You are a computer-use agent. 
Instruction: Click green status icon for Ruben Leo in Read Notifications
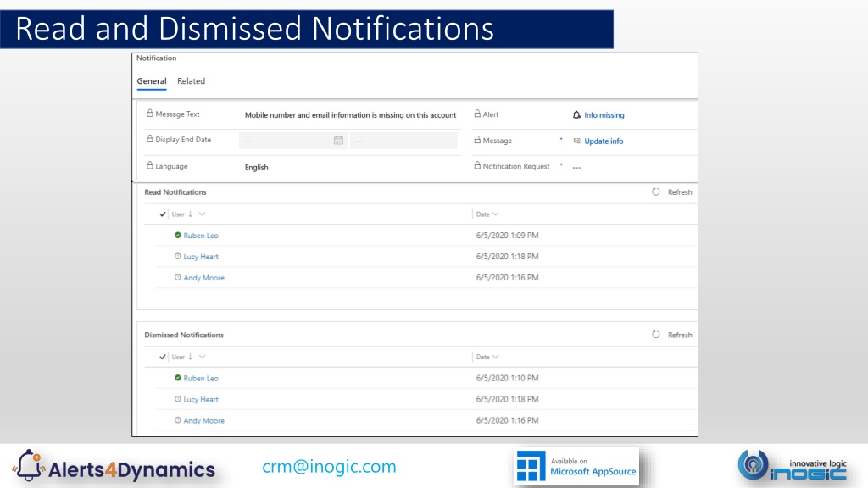(x=178, y=236)
